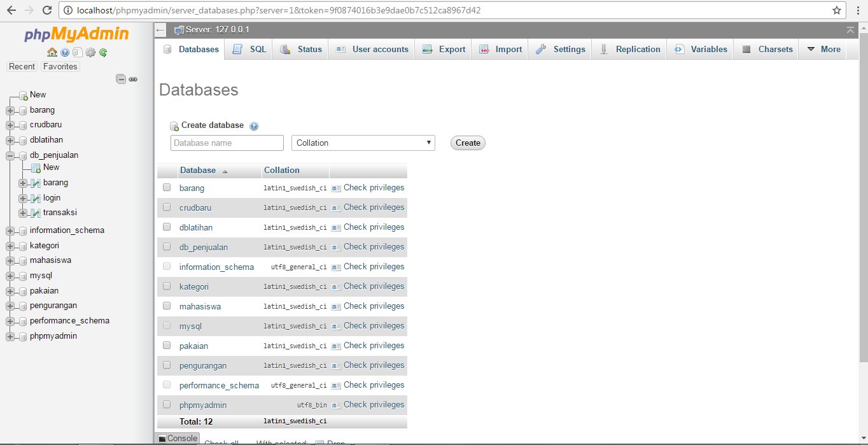Open the More tab dropdown

point(823,49)
